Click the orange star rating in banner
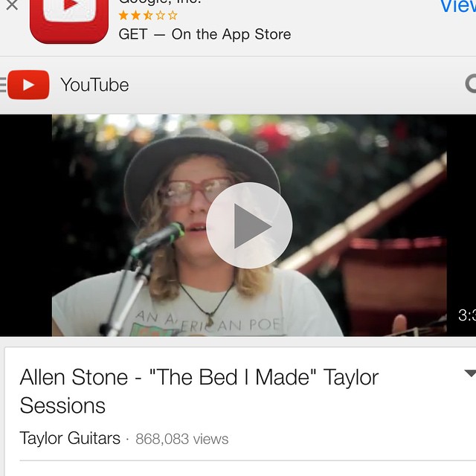This screenshot has width=476, height=476. click(148, 15)
